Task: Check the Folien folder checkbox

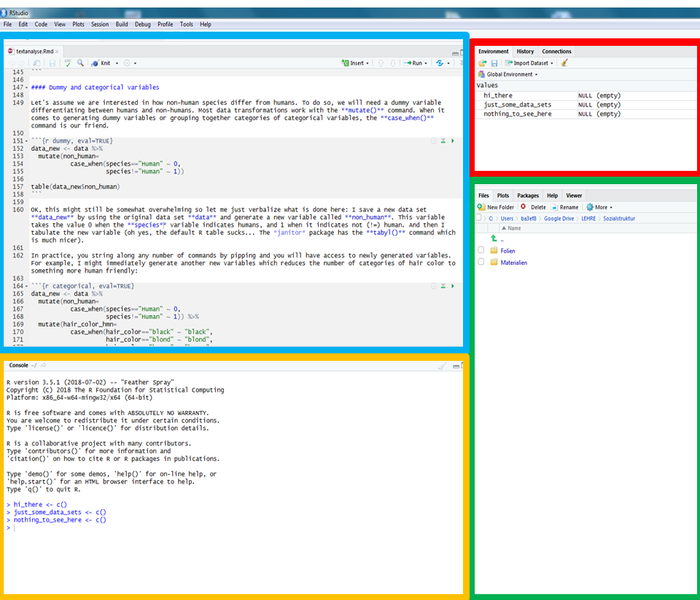Action: tap(481, 250)
